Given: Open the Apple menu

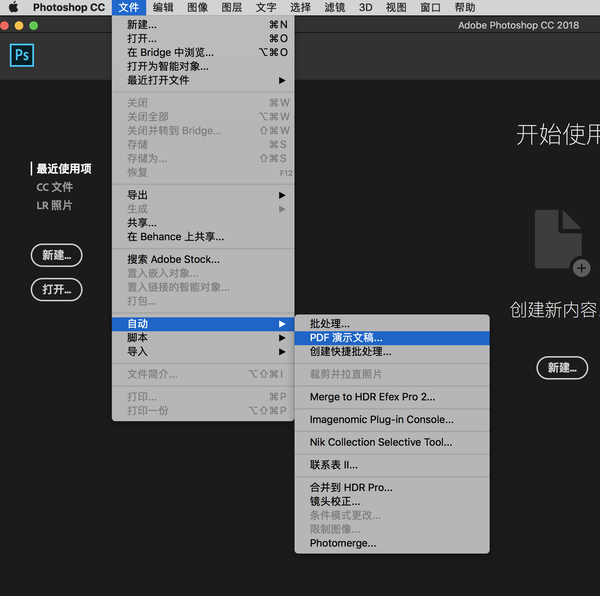Looking at the screenshot, I should (13, 7).
